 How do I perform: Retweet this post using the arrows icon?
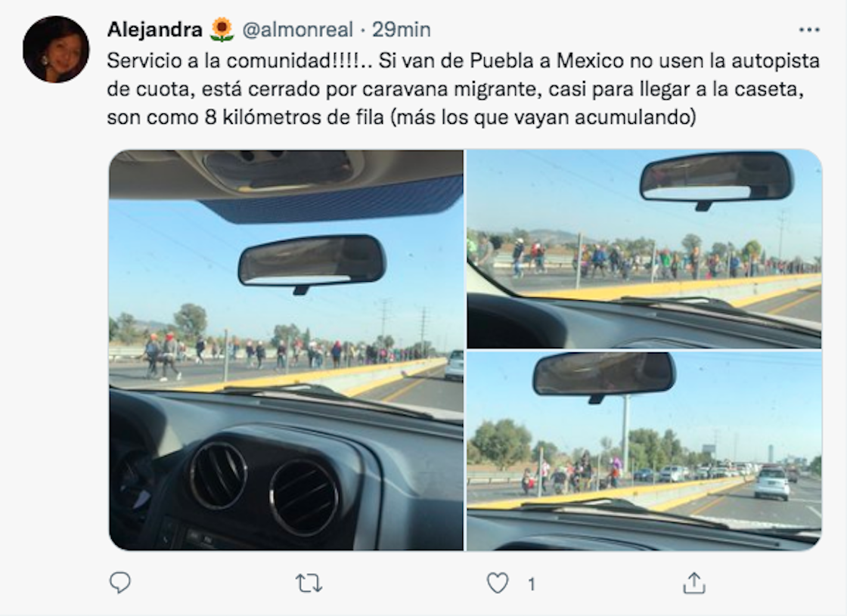tap(309, 583)
